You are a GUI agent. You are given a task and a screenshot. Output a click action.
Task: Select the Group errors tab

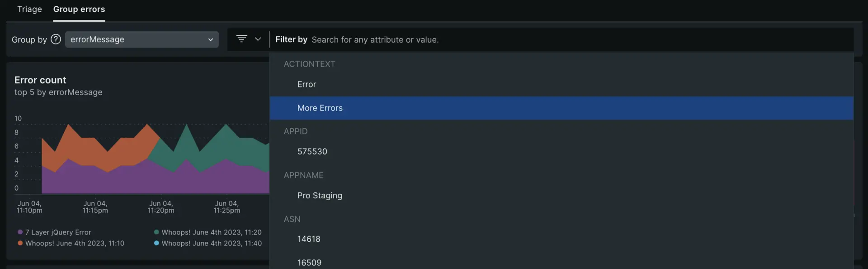(x=79, y=9)
